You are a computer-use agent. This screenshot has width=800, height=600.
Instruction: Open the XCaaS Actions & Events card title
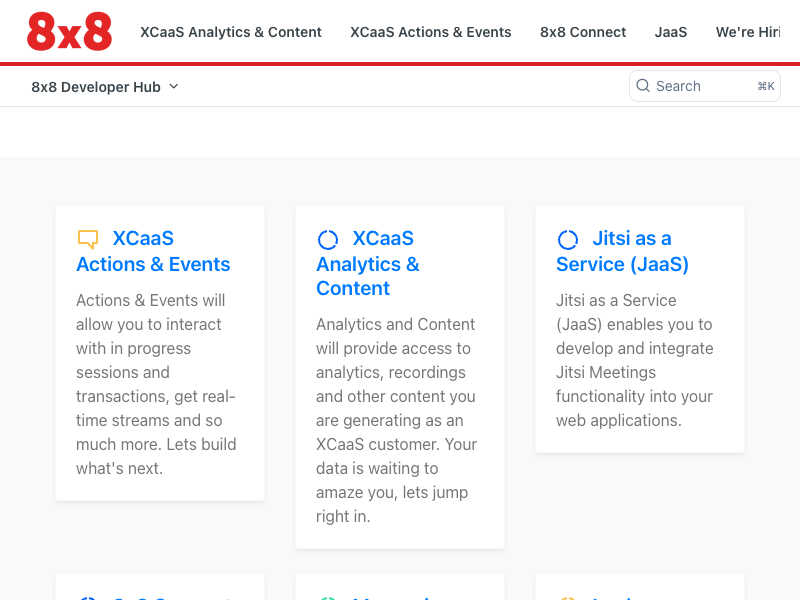[153, 251]
